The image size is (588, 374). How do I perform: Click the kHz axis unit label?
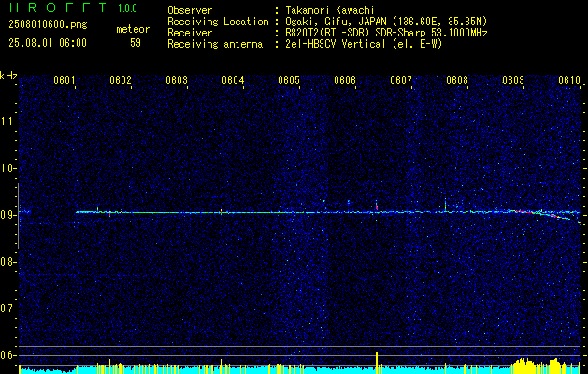pyautogui.click(x=8, y=76)
